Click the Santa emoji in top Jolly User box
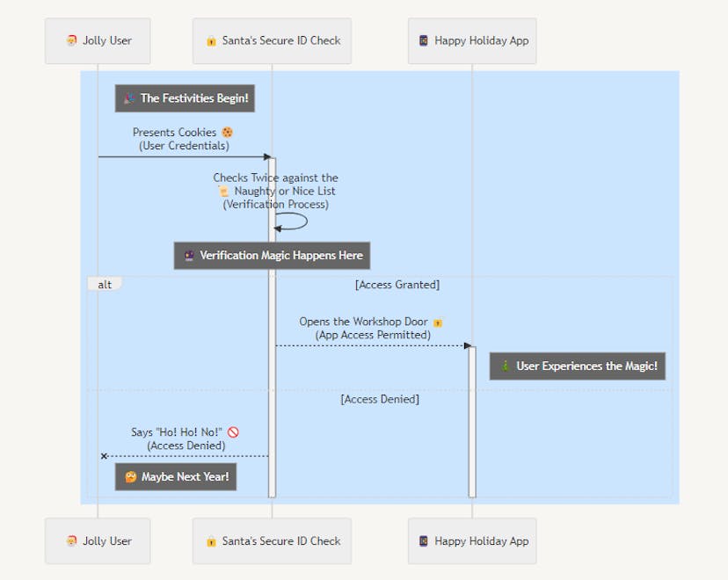This screenshot has width=728, height=580. [x=71, y=40]
